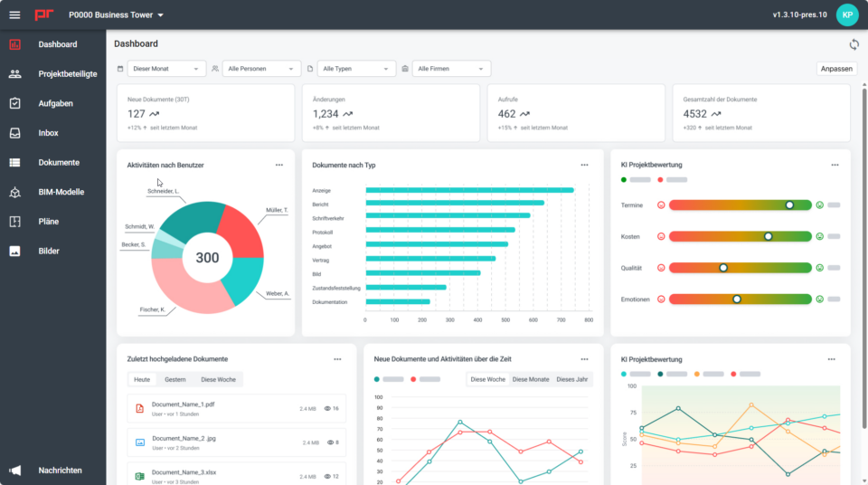The width and height of the screenshot is (868, 485).
Task: Expand the Alle Personen filter
Action: pos(262,69)
